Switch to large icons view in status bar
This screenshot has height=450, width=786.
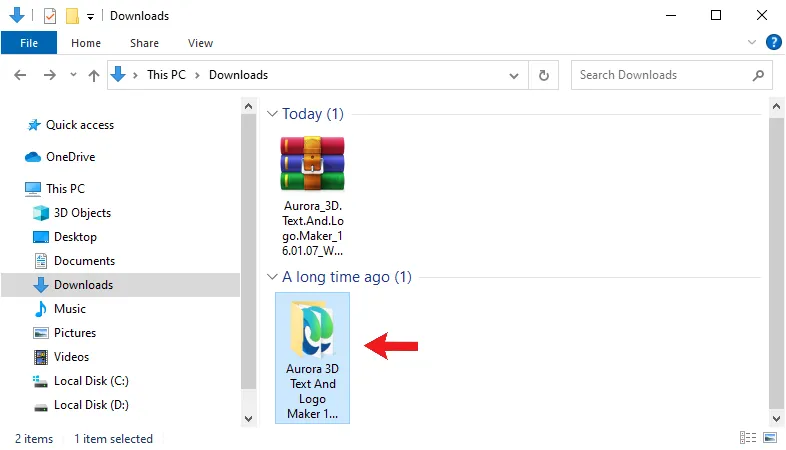pos(770,437)
